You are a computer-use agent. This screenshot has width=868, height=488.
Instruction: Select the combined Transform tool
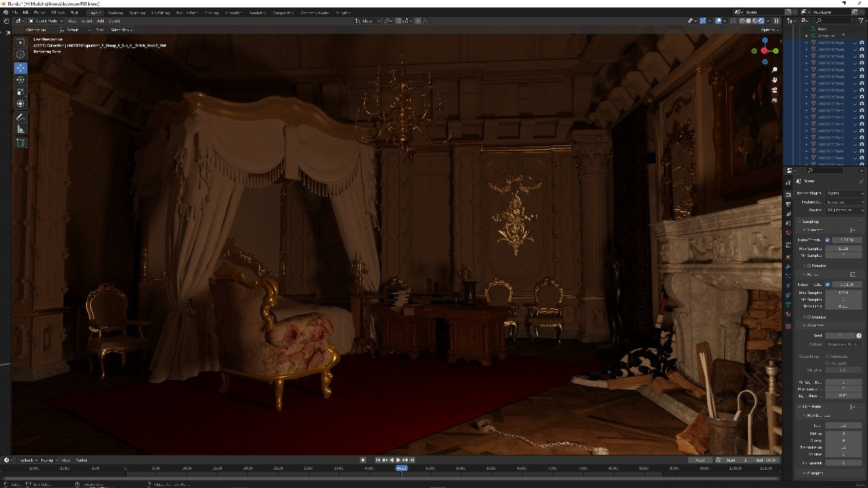tap(20, 104)
